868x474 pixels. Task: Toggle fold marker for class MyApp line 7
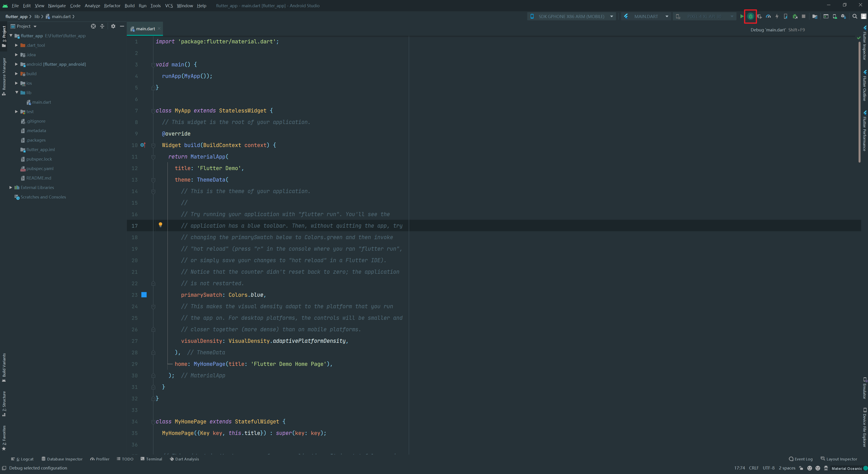153,111
